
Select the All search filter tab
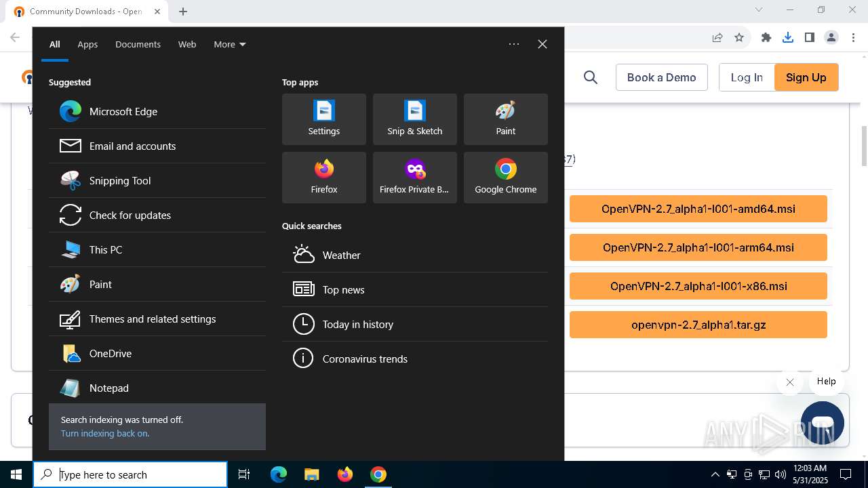[55, 44]
